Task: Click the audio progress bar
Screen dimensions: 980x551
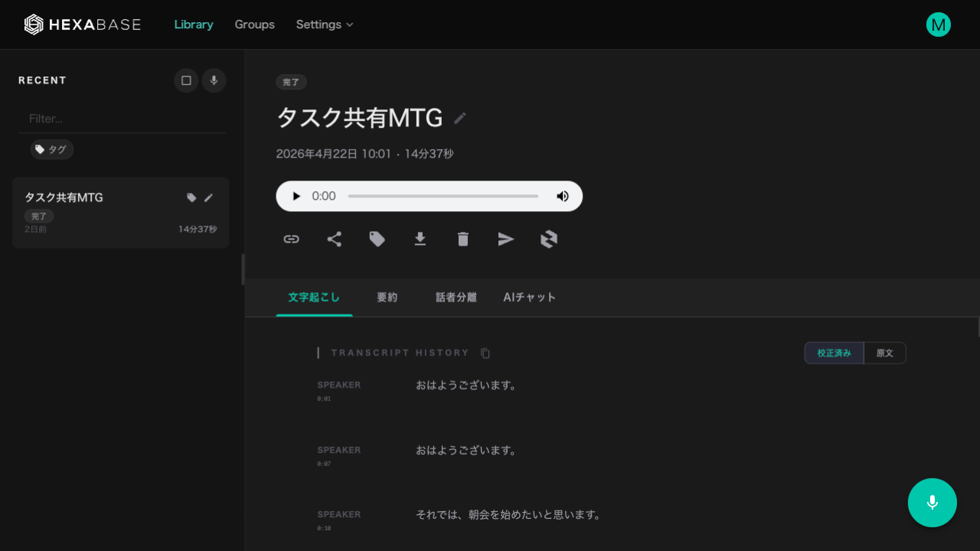Action: 443,196
